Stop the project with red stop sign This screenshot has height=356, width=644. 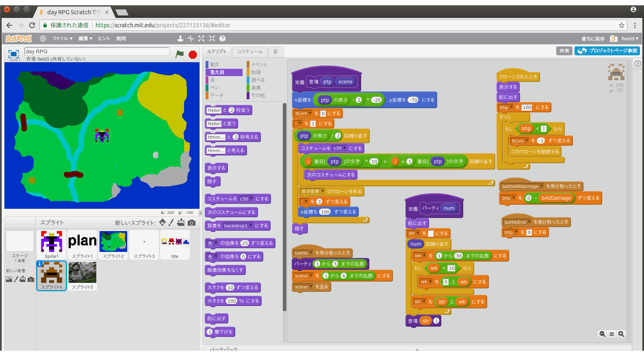[x=193, y=55]
